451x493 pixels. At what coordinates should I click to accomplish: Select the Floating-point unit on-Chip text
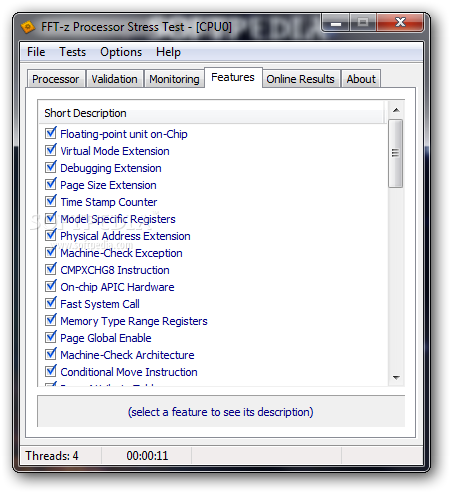124,134
